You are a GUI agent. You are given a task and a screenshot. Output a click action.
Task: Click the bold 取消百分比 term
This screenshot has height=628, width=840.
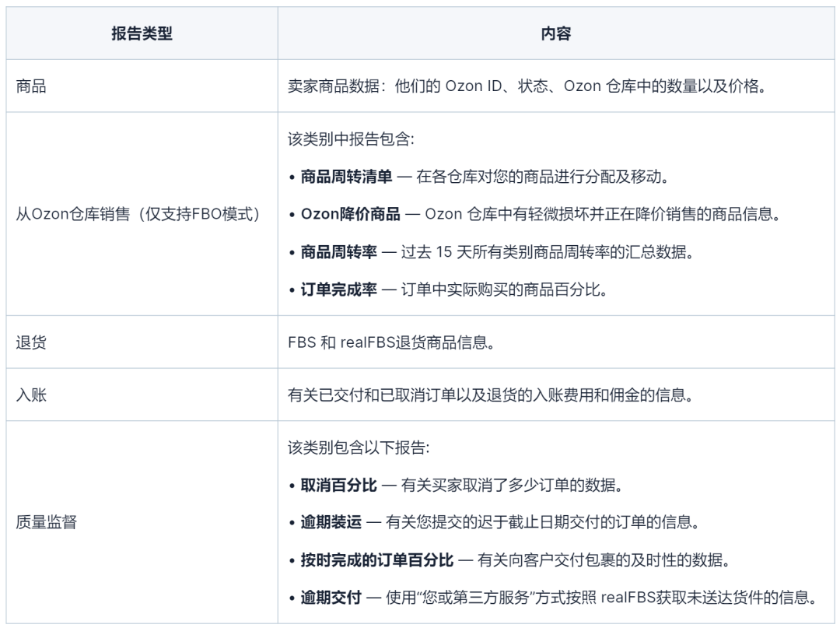[x=338, y=486]
